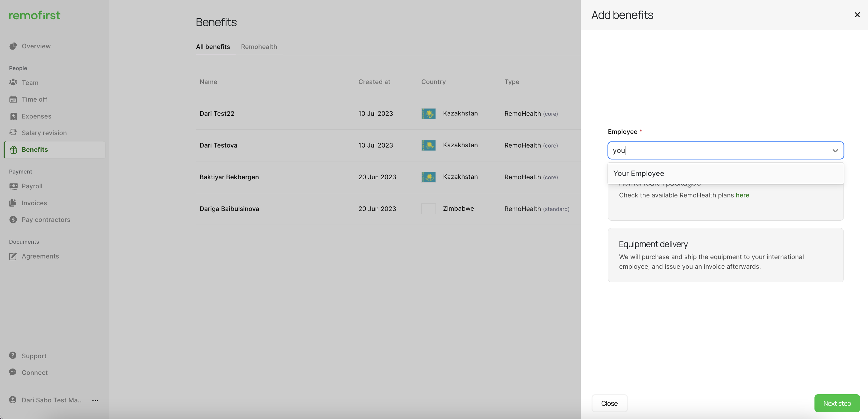Open the account three-dots menu

pyautogui.click(x=95, y=400)
